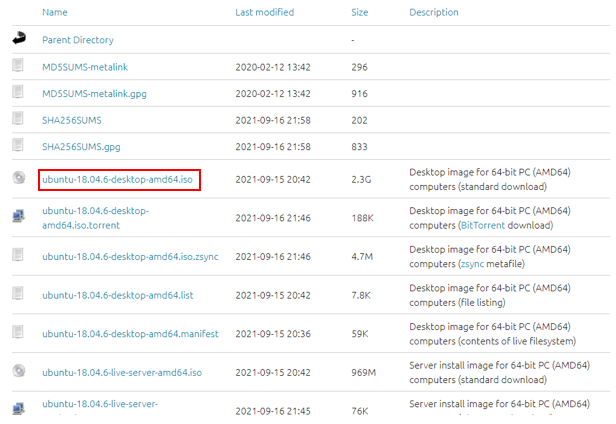Image resolution: width=616 pixels, height=424 pixels.
Task: Click the MD5SUMS-metalink date 2020-02-12 13:42
Action: [273, 67]
